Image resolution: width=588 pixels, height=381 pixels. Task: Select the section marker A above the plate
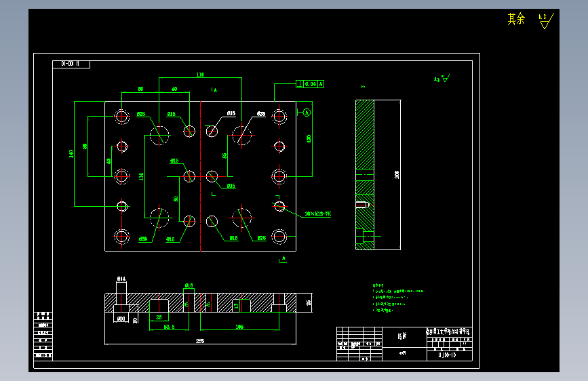tap(214, 90)
